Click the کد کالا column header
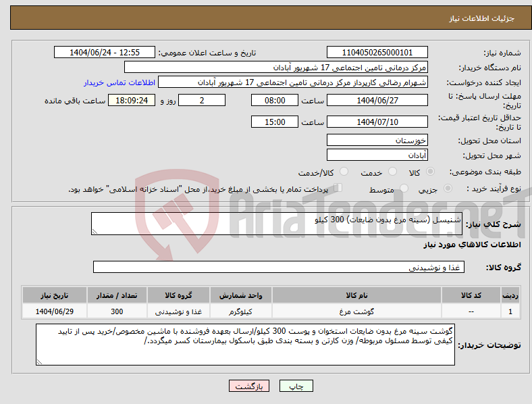 point(471,295)
